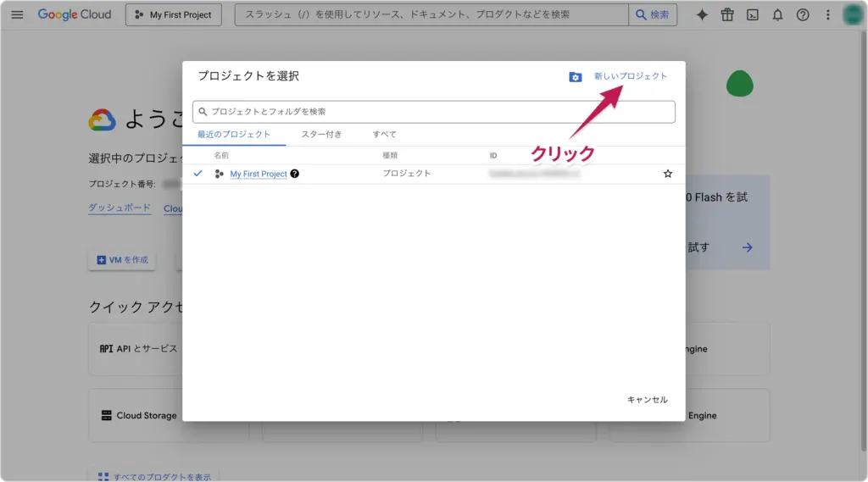
Task: Switch to すべて tab
Action: (385, 135)
